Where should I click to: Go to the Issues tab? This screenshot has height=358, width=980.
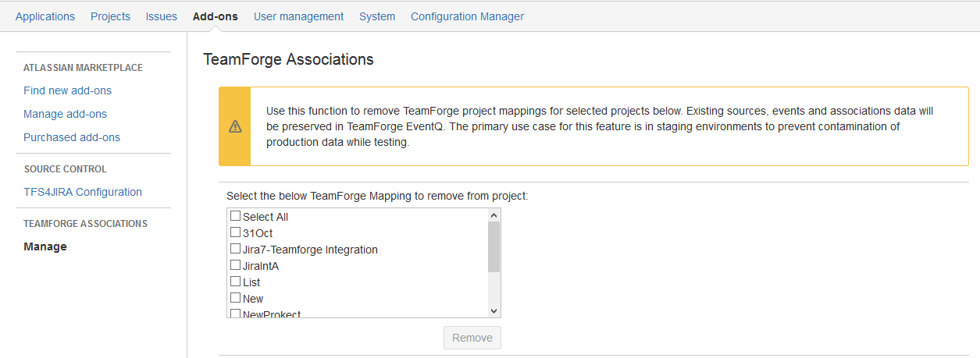162,16
